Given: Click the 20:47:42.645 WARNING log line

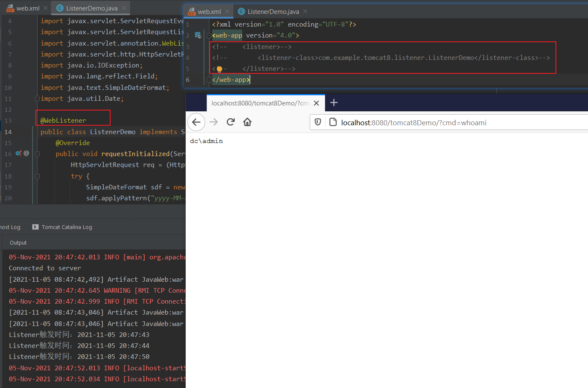Looking at the screenshot, I should [x=97, y=291].
